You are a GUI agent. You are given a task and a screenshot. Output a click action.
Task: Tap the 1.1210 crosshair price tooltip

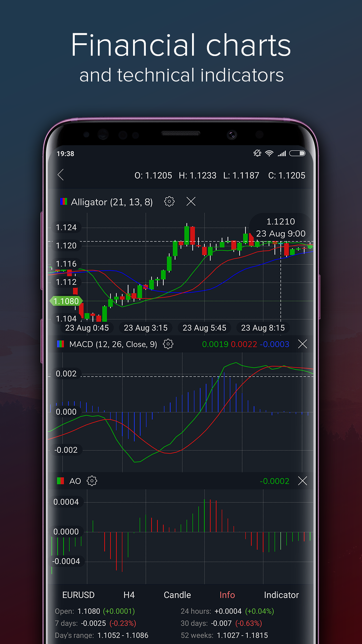281,227
